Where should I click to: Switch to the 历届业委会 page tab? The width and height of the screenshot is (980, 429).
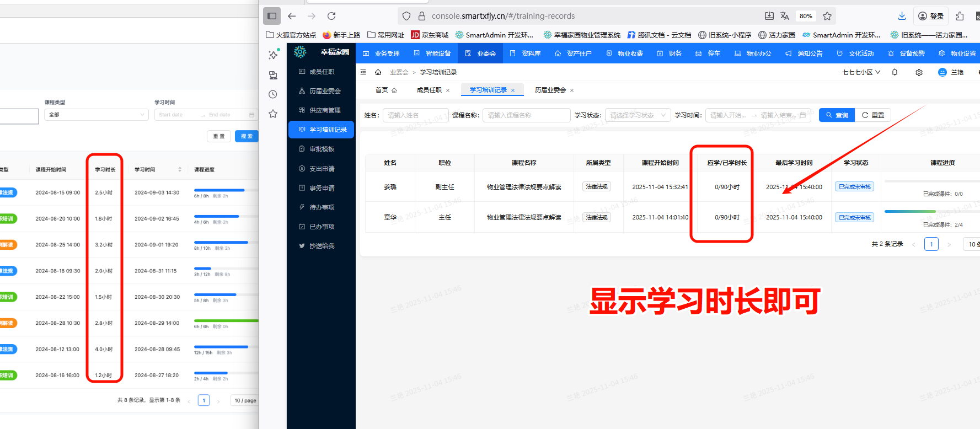pyautogui.click(x=550, y=90)
